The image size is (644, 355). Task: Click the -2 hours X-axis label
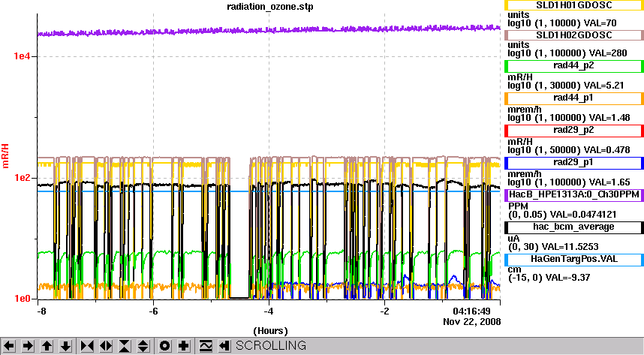(384, 311)
